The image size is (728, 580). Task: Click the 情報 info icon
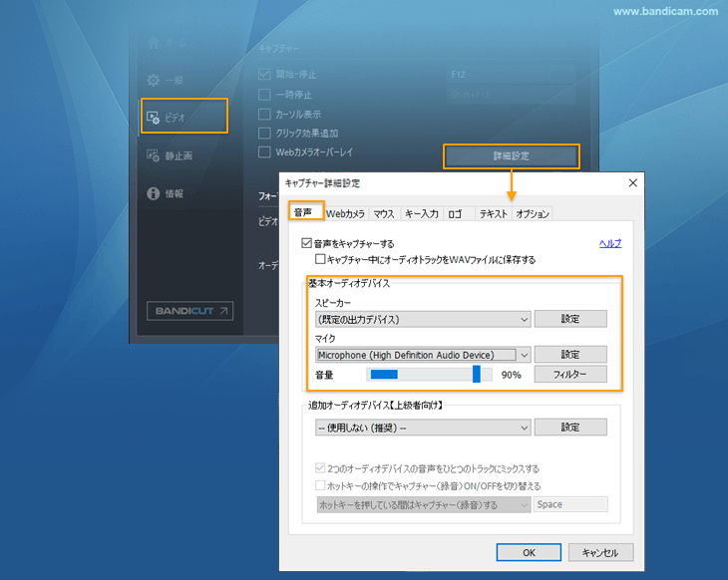tap(153, 193)
